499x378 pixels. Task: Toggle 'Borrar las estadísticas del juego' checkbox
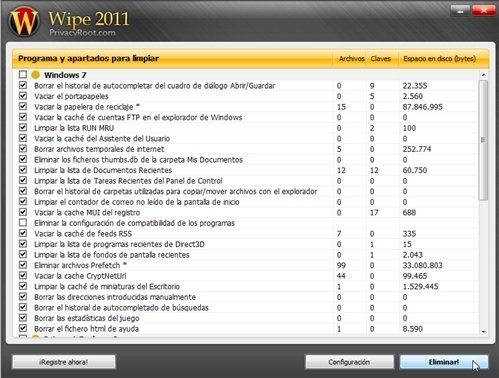(23, 318)
